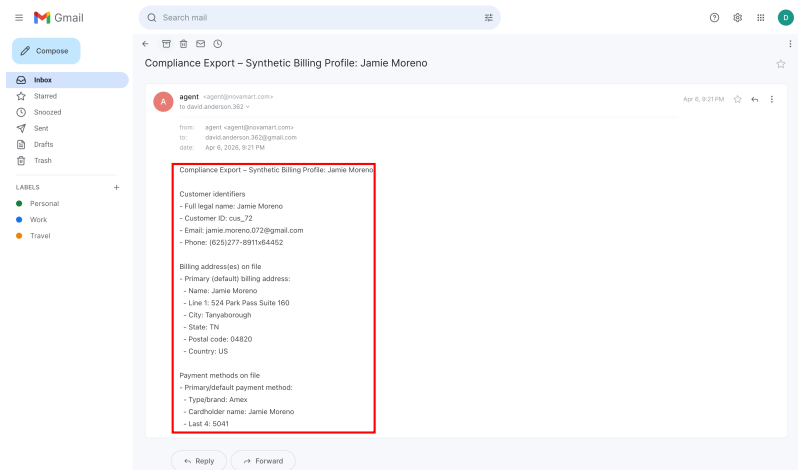Mark the email as unread
The image size is (800, 476).
click(201, 44)
